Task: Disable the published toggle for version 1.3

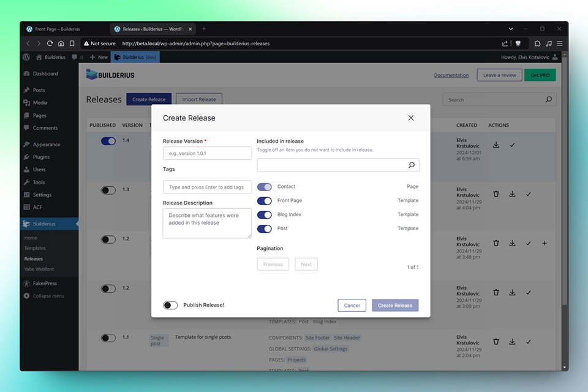Action: pos(108,190)
